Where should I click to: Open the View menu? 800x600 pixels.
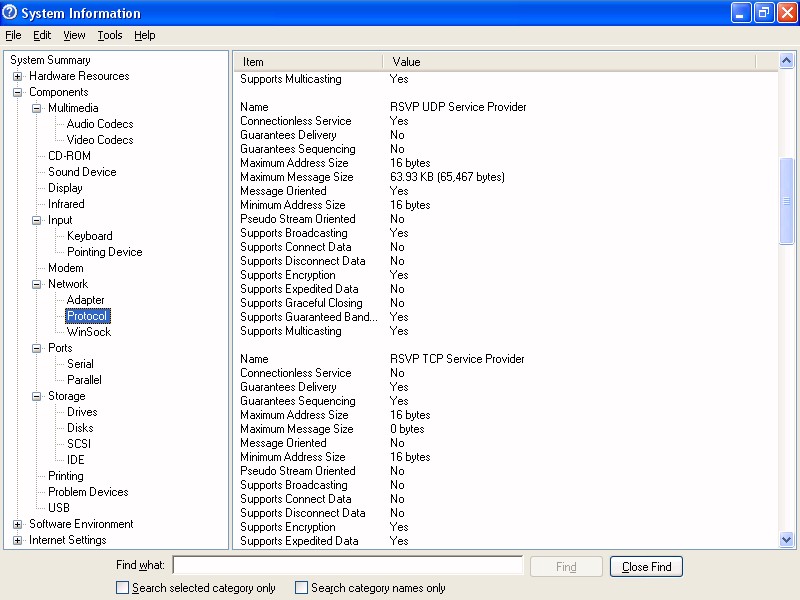74,35
